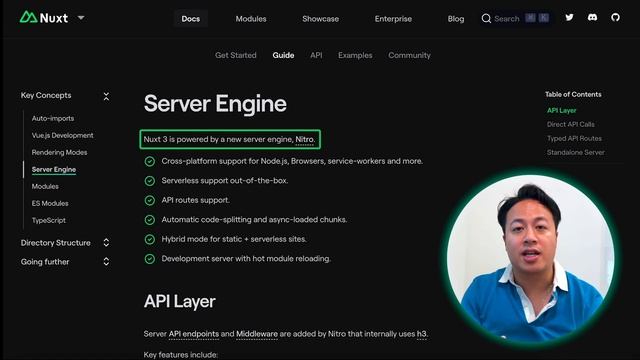Switch to the Examples tab
Screen dimensions: 640x360
[x=355, y=55]
